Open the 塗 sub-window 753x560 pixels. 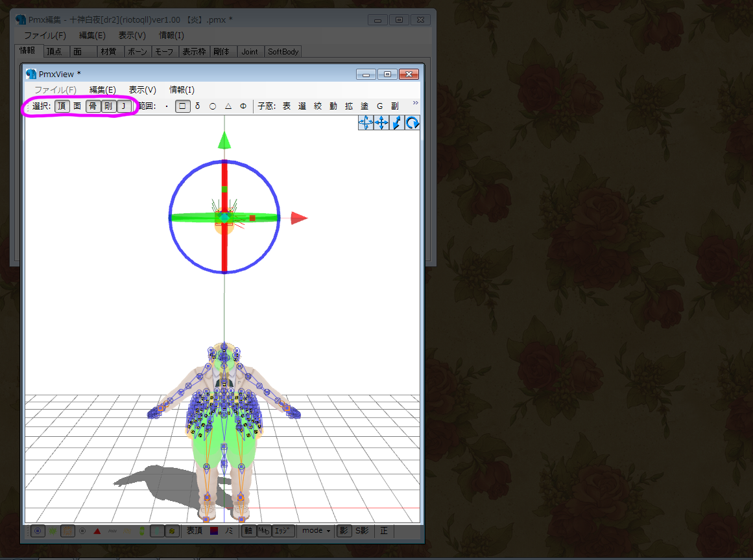point(365,106)
